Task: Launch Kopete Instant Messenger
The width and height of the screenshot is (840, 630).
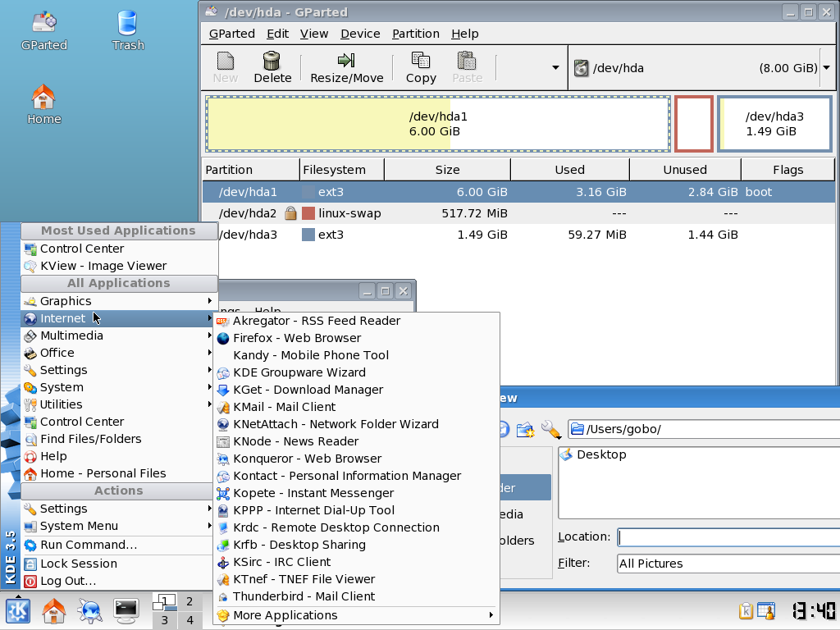Action: [356, 493]
